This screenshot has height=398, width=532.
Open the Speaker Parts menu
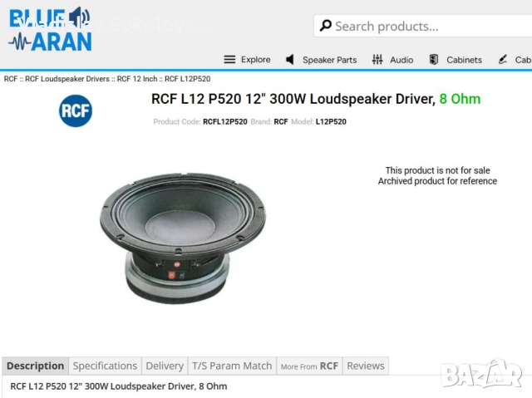tap(330, 60)
